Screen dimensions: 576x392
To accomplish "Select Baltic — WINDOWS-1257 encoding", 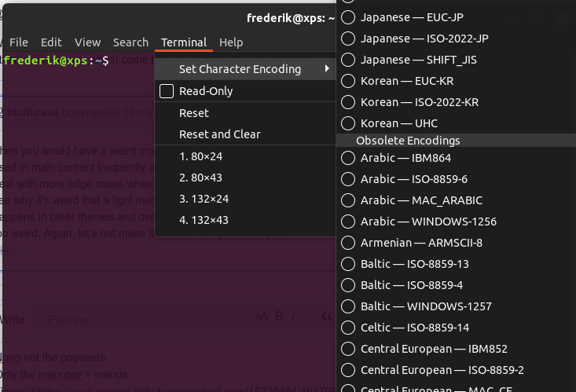I will point(456,307).
